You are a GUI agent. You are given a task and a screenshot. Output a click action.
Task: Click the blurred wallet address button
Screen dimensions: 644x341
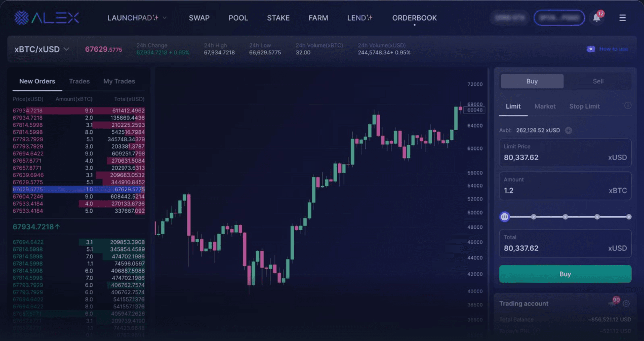[559, 18]
